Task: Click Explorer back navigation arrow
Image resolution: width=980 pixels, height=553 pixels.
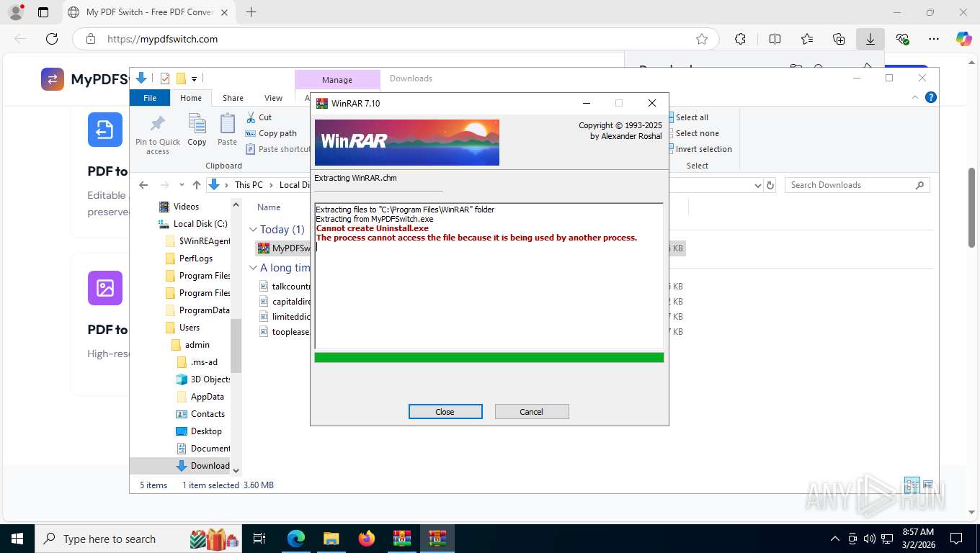Action: [x=143, y=185]
